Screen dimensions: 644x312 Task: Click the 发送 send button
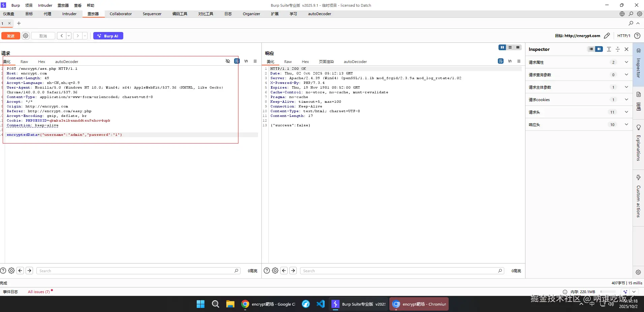[x=11, y=36]
